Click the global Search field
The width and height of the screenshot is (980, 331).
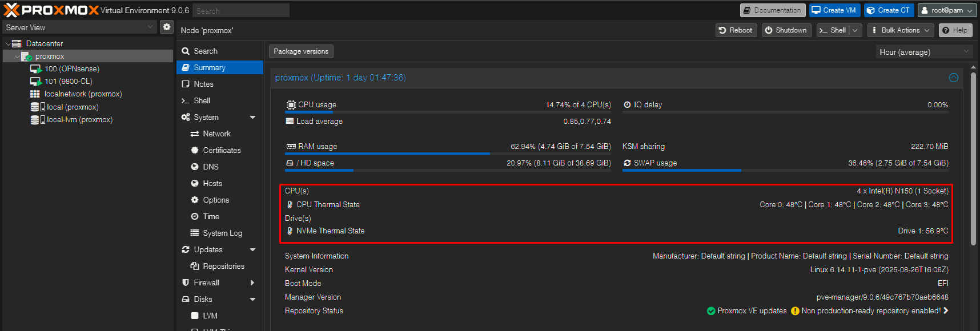[x=240, y=10]
